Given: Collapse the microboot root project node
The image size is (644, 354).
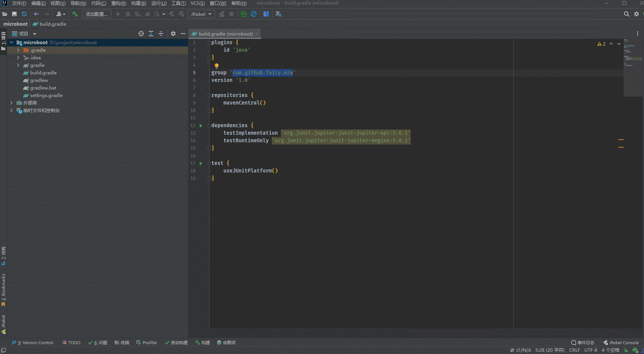Looking at the screenshot, I should tap(11, 43).
